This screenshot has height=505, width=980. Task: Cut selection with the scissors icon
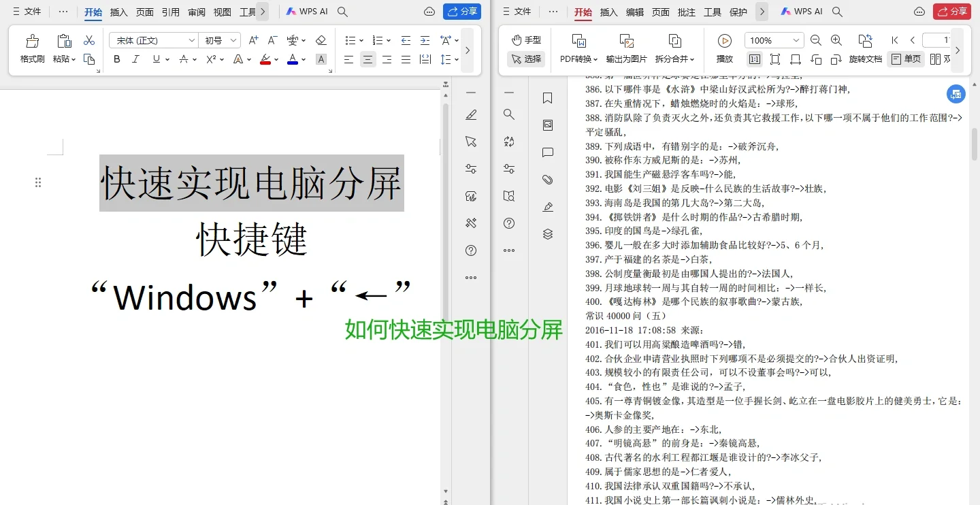pos(88,40)
